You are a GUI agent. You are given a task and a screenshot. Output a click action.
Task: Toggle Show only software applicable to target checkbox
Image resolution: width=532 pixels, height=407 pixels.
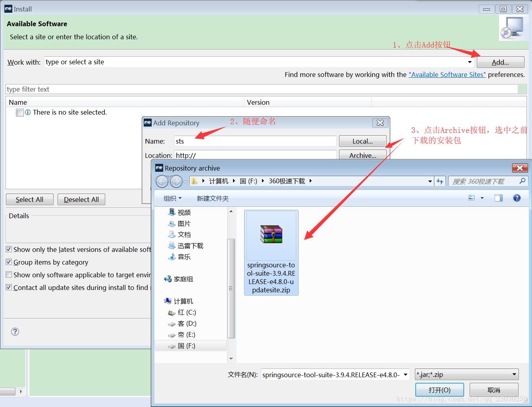click(9, 275)
